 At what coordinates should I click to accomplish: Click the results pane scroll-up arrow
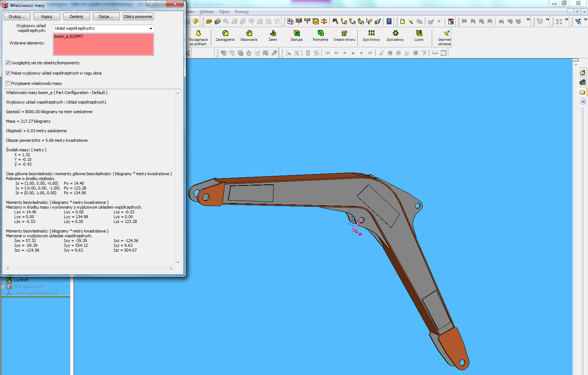coord(178,93)
